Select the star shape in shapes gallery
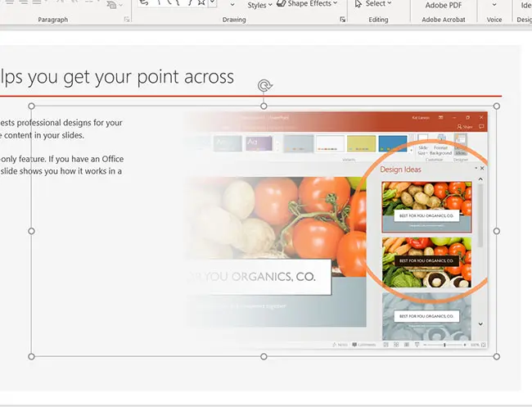The width and height of the screenshot is (532, 407). click(199, 4)
